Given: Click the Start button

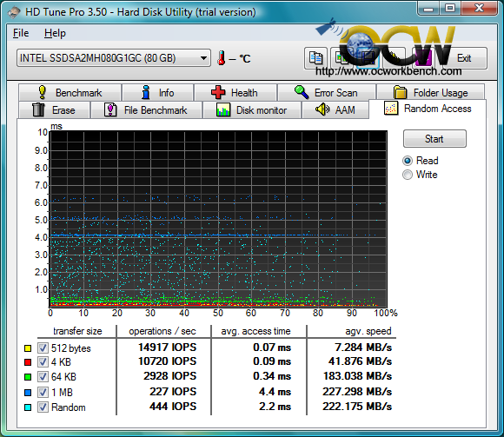Looking at the screenshot, I should pos(434,139).
